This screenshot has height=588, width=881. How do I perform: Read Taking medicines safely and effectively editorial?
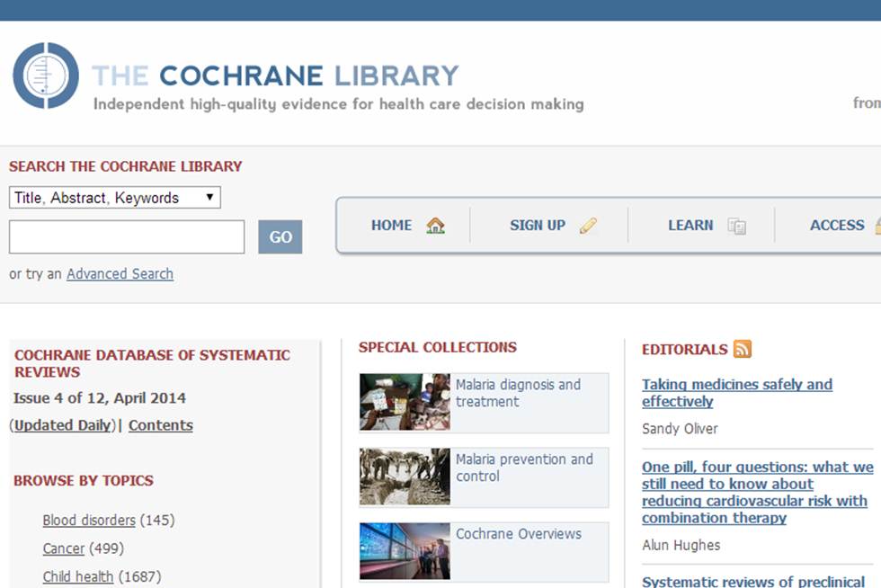(x=737, y=393)
